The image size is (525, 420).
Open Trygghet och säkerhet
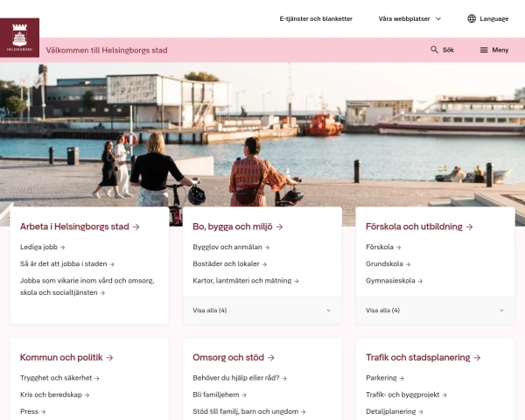[59, 378]
